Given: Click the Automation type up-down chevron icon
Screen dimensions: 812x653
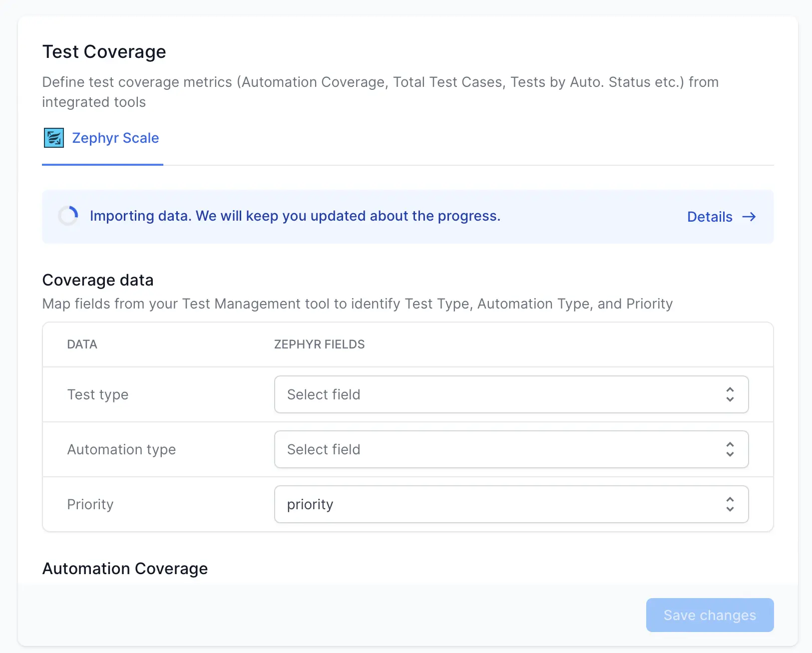Looking at the screenshot, I should point(730,449).
